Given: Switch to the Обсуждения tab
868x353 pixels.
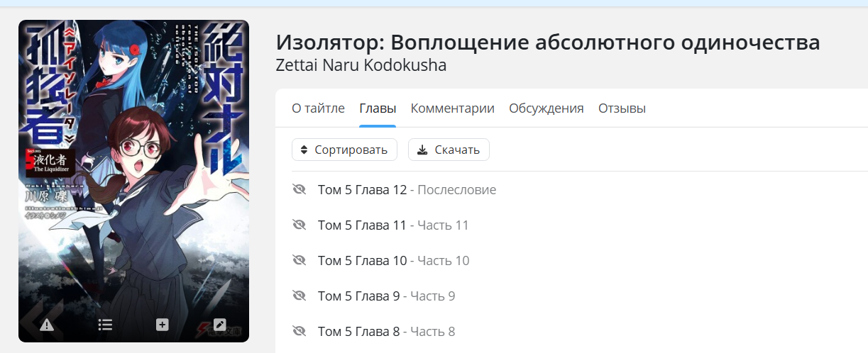Looking at the screenshot, I should (x=546, y=108).
